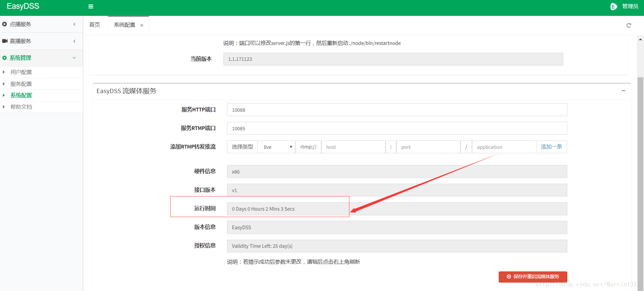Viewport: 644px width, 291px height.
Task: Click 保存并重启流媒体服务 button
Action: (533, 277)
